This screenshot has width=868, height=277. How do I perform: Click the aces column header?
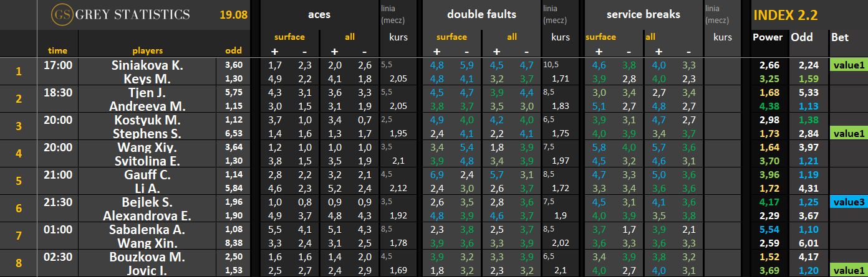pos(319,14)
